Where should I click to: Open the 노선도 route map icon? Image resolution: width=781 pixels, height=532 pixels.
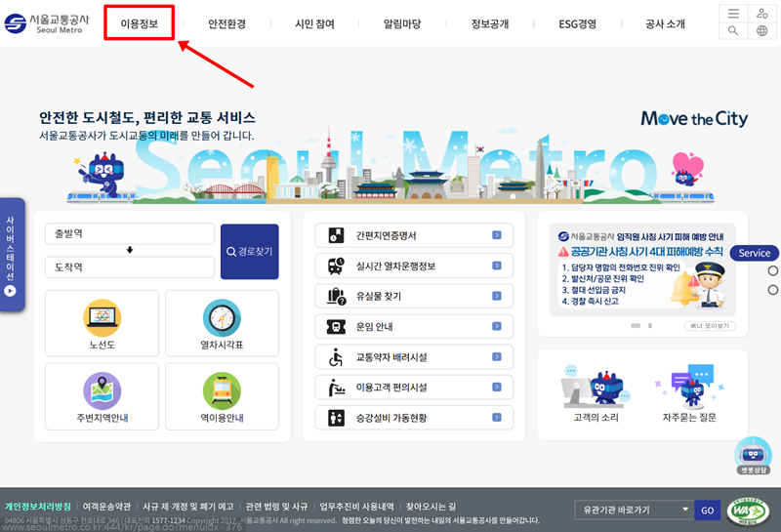[x=103, y=318]
